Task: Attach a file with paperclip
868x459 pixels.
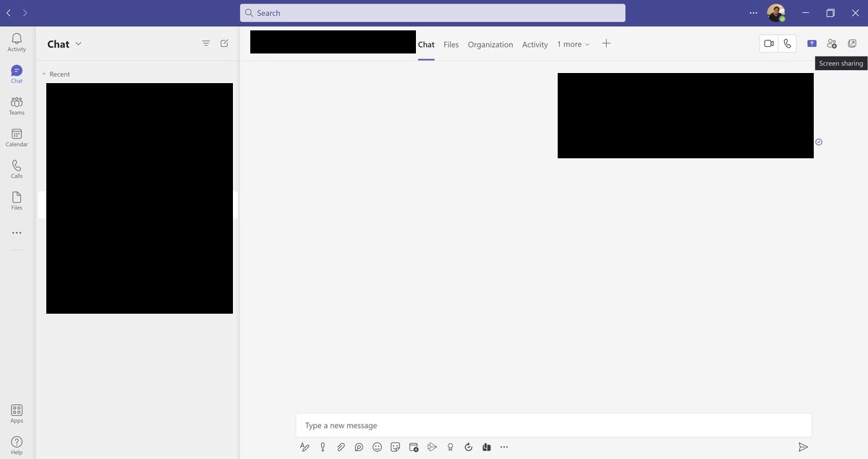Action: pyautogui.click(x=341, y=447)
